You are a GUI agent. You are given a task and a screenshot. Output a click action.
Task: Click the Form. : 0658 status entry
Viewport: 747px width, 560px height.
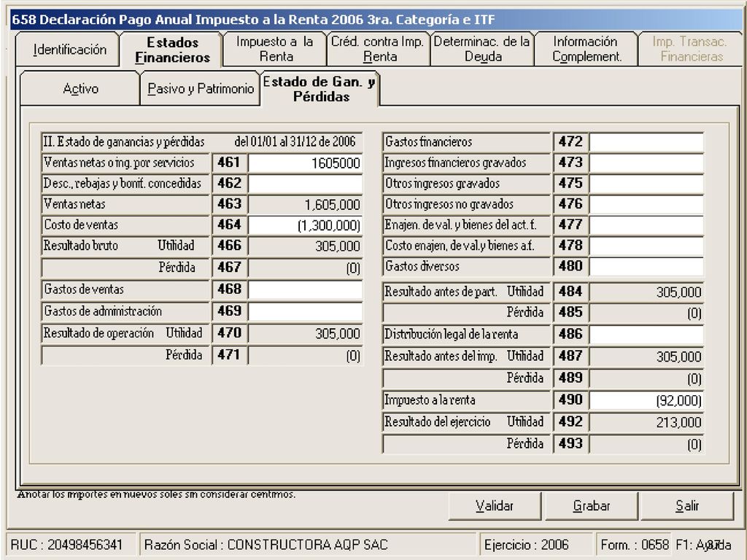635,545
